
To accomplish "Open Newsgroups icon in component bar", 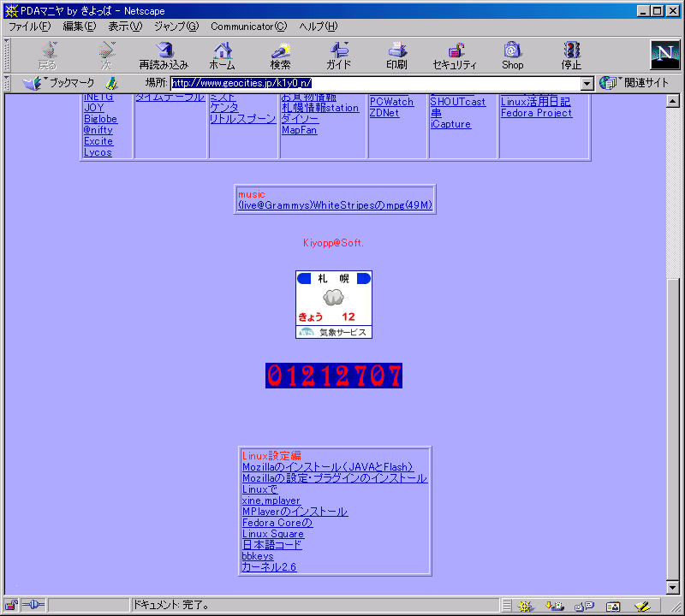I will coord(584,606).
